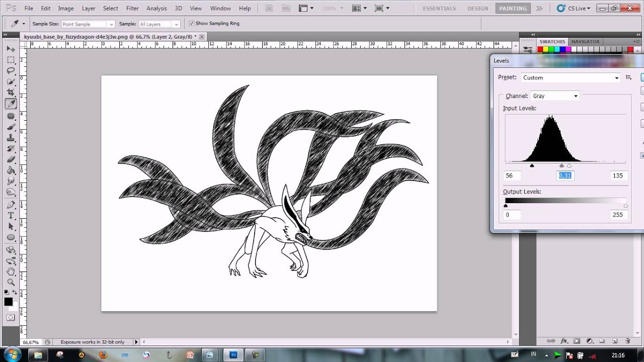Create new fill or adjustment layer
This screenshot has height=362, width=644.
click(589, 341)
